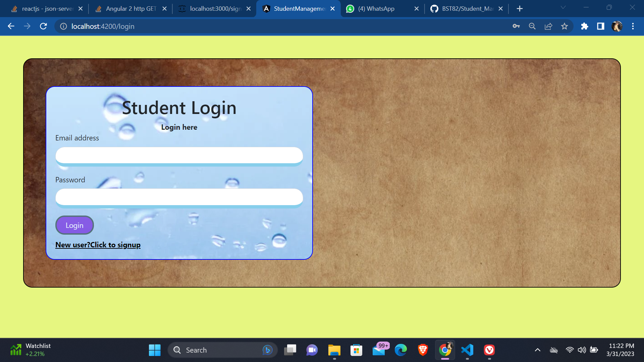
Task: Click the bookmark star in the address bar
Action: pyautogui.click(x=565, y=26)
